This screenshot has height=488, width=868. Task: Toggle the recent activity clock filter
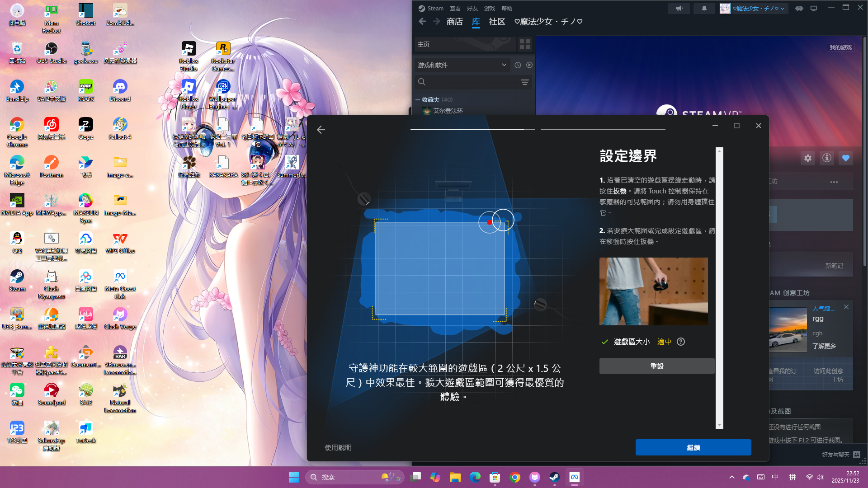pyautogui.click(x=518, y=65)
